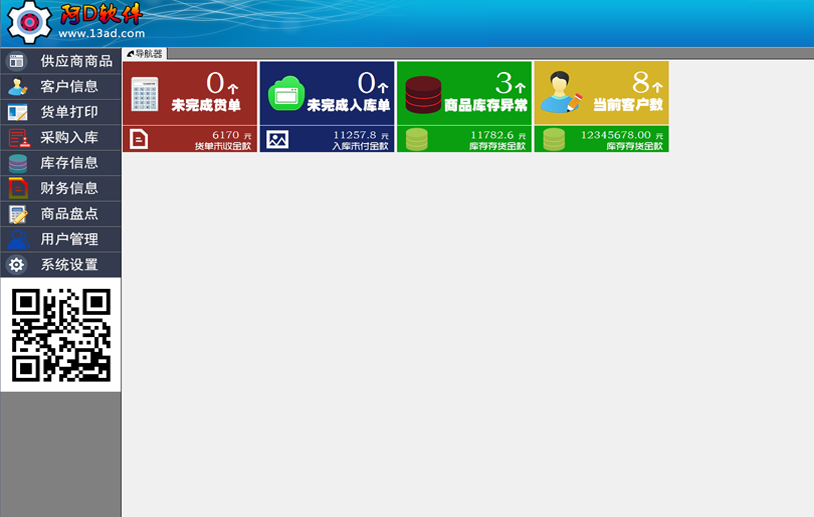The width and height of the screenshot is (814, 517).
Task: Click the system settings gear icon
Action: click(17, 265)
